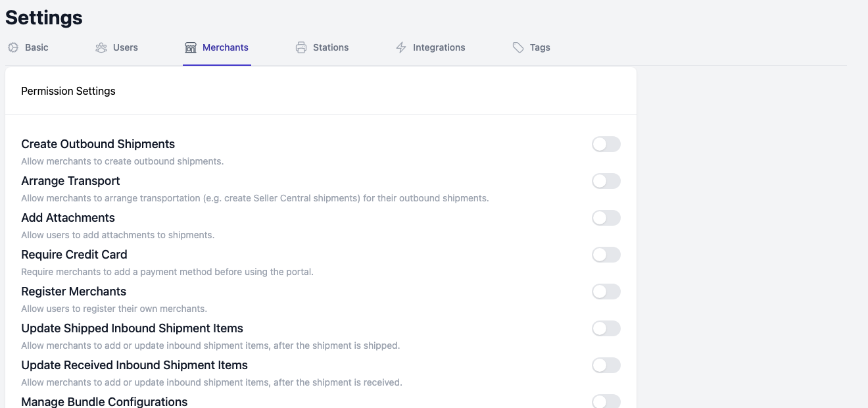
Task: Click the Manage Bundle Configurations label
Action: (x=105, y=401)
